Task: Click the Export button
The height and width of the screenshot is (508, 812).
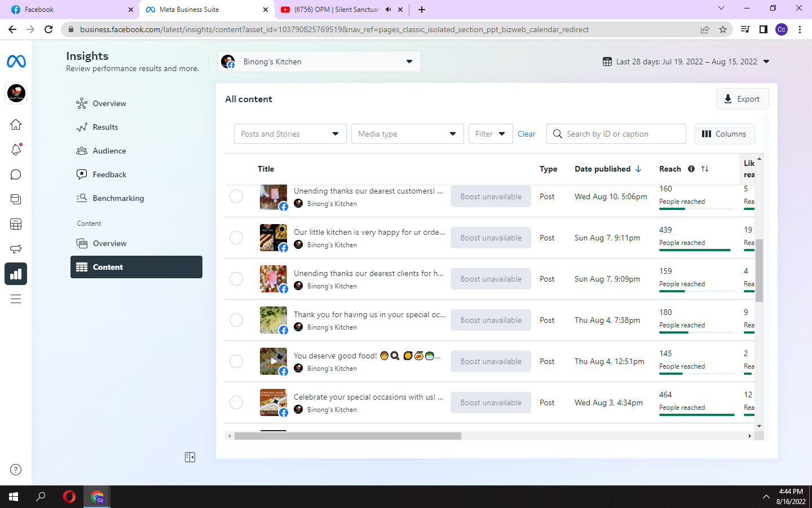Action: click(x=742, y=99)
